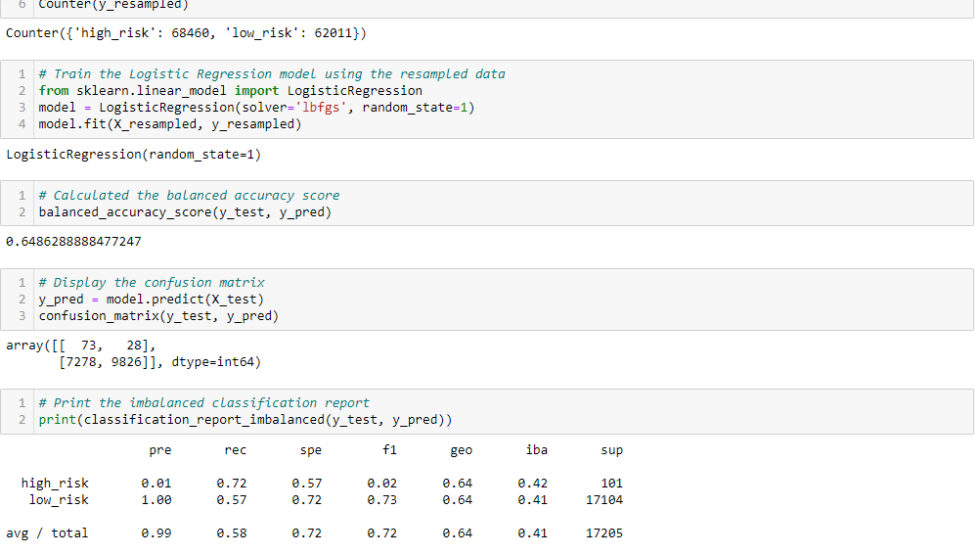Click the Counter output line with high_risk 68460
980x555 pixels.
[x=186, y=33]
